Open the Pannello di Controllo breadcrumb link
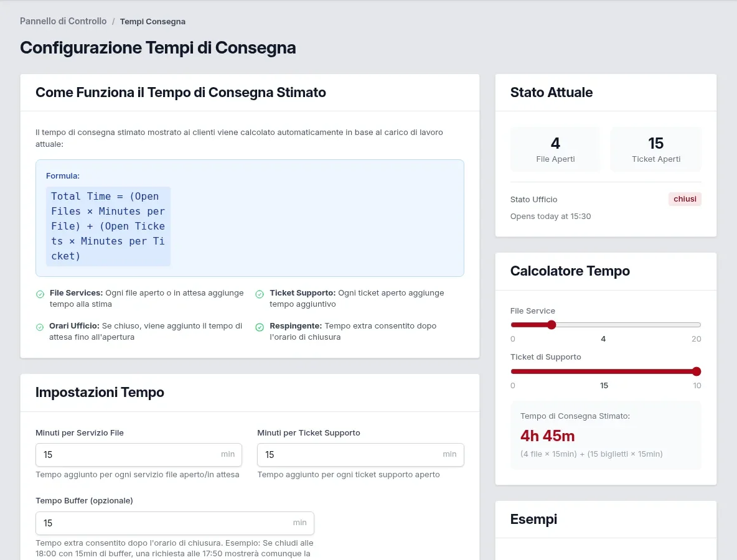Image resolution: width=737 pixels, height=560 pixels. pyautogui.click(x=63, y=21)
